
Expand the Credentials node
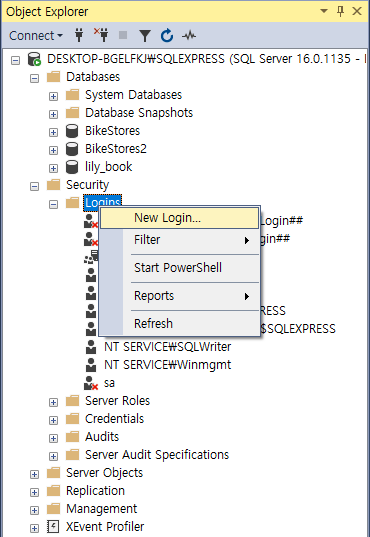53,421
